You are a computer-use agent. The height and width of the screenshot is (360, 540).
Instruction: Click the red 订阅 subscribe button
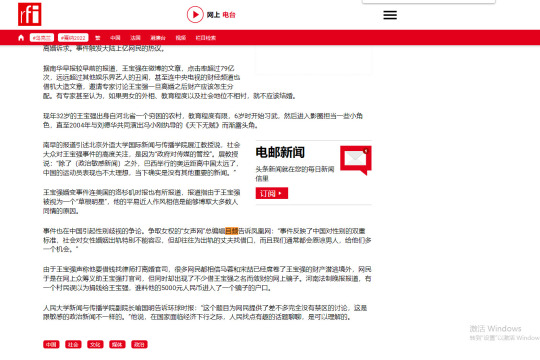272,193
